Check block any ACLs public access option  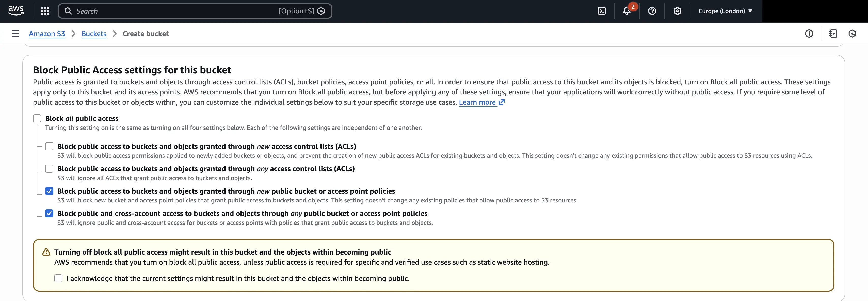point(49,168)
